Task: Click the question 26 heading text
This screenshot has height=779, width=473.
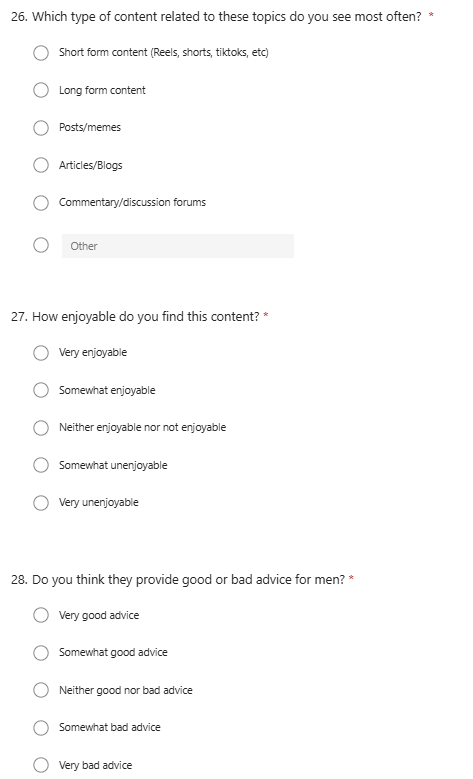Action: pyautogui.click(x=216, y=17)
